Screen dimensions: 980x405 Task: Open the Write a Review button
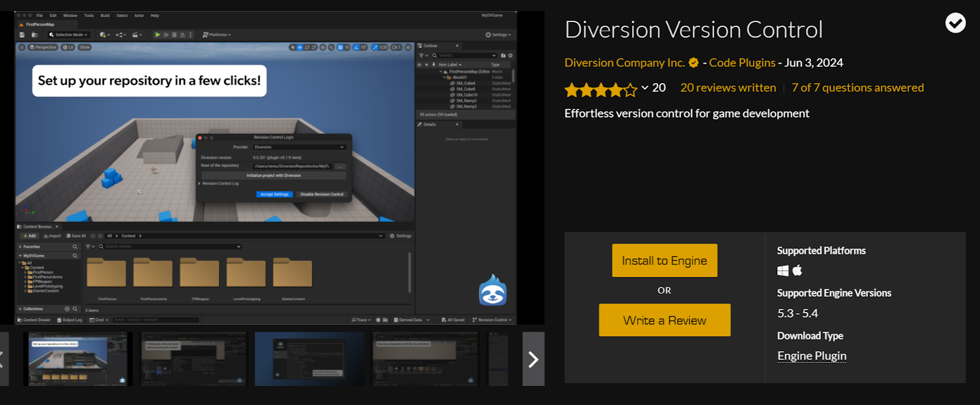tap(665, 320)
